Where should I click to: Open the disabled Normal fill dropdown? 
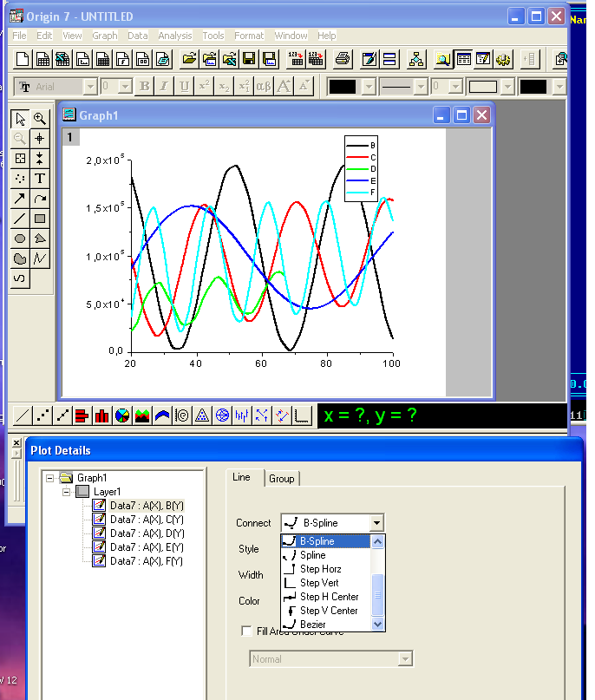click(405, 659)
